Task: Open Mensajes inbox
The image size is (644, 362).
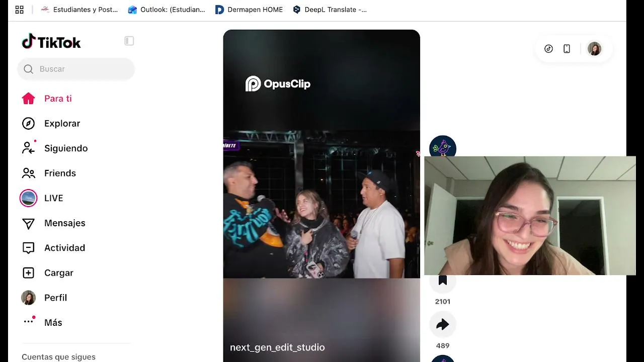Action: pyautogui.click(x=53, y=223)
